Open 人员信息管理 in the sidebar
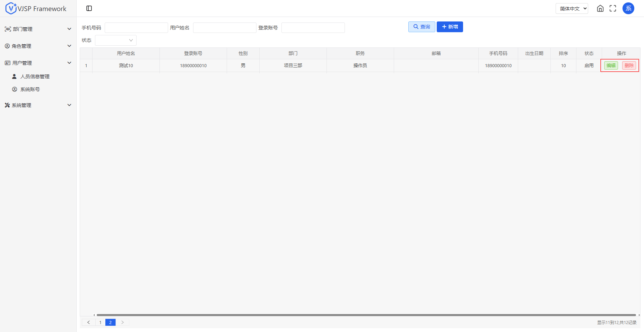Screen dimensions: 644x332 click(35, 77)
